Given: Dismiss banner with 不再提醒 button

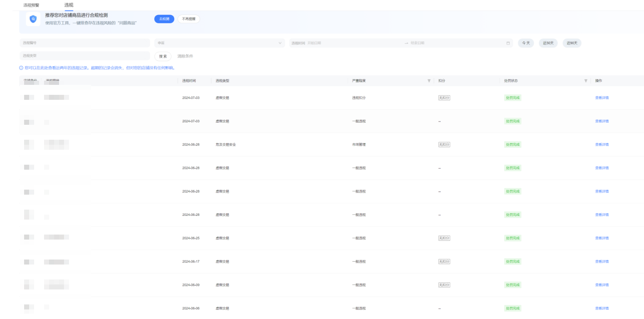Looking at the screenshot, I should [x=188, y=19].
